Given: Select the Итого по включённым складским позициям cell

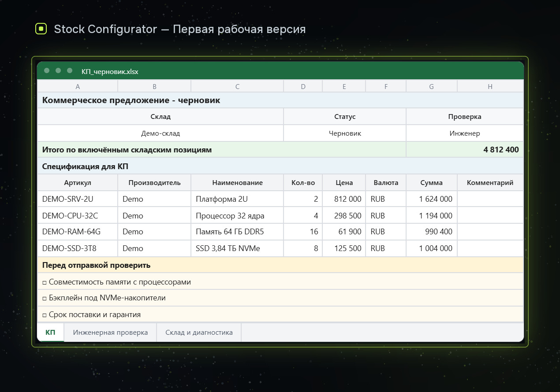Looking at the screenshot, I should 222,150.
